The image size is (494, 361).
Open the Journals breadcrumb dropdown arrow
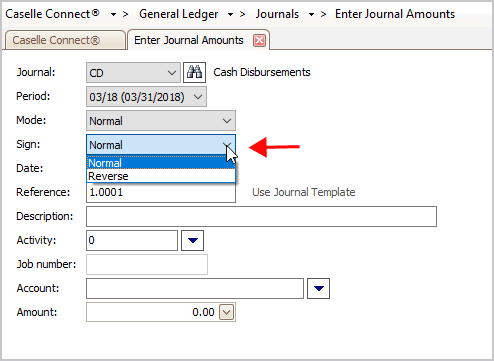311,15
